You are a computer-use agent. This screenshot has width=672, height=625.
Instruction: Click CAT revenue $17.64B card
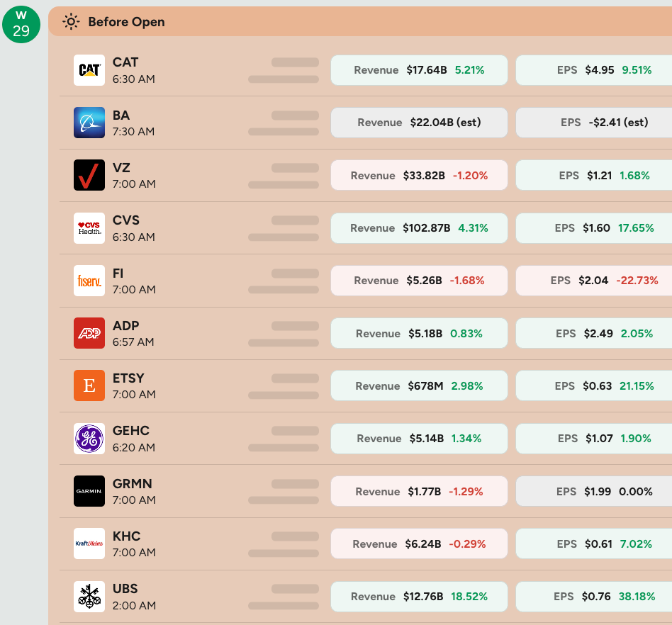[419, 70]
